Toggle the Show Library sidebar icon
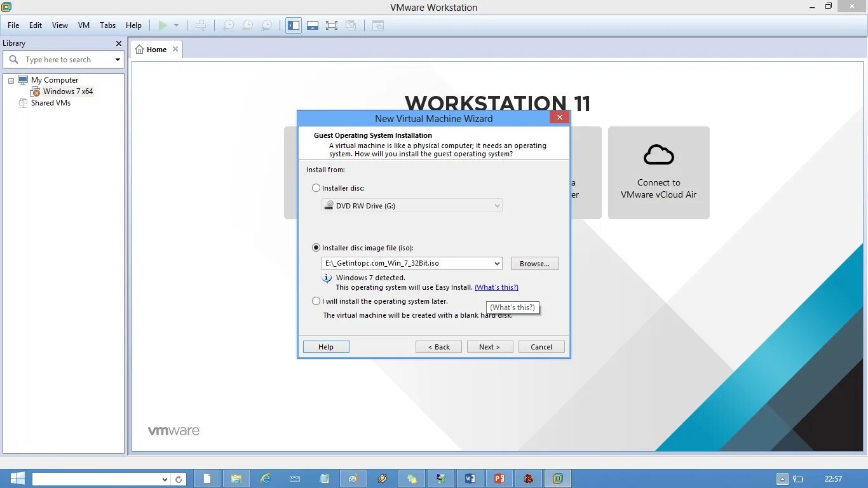 pyautogui.click(x=293, y=25)
